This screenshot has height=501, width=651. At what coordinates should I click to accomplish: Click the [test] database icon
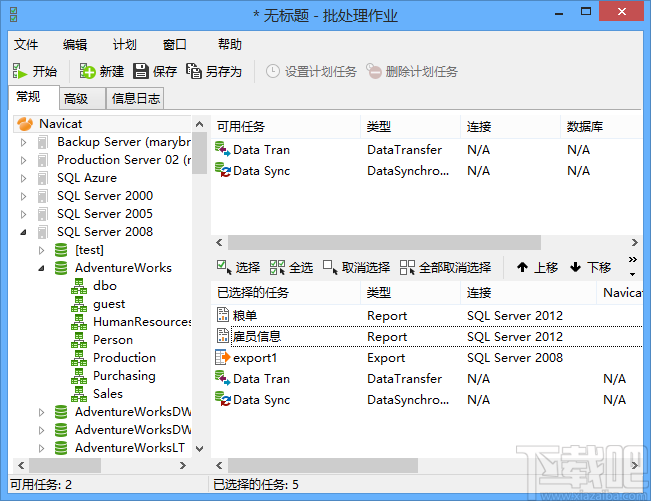(61, 250)
